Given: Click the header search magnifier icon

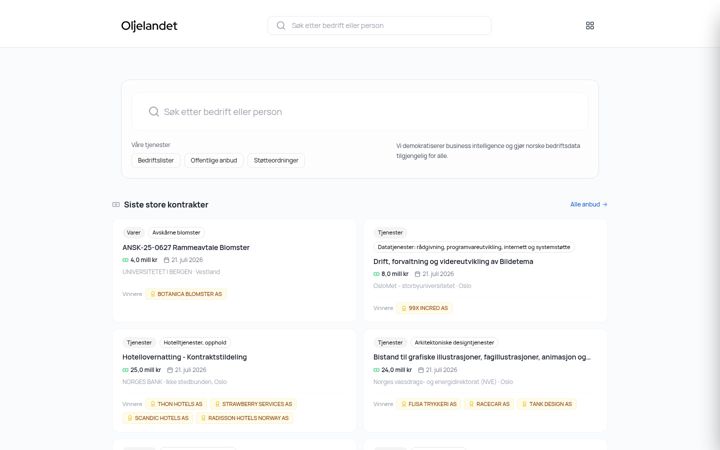Looking at the screenshot, I should coord(281,26).
